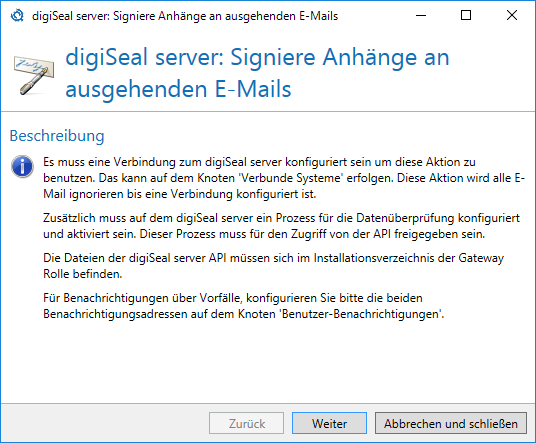Maximize the digiSeal server dialog window
This screenshot has width=536, height=443.
[466, 15]
